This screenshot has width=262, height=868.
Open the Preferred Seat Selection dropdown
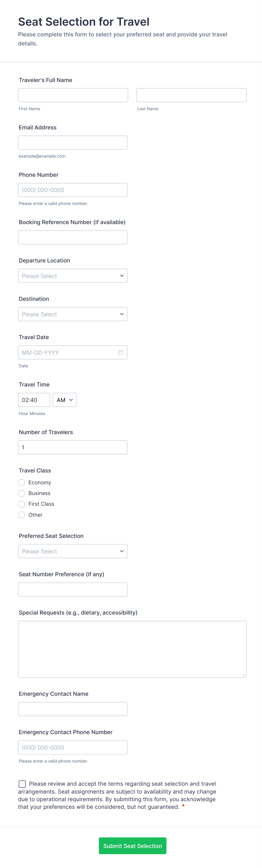click(x=73, y=551)
